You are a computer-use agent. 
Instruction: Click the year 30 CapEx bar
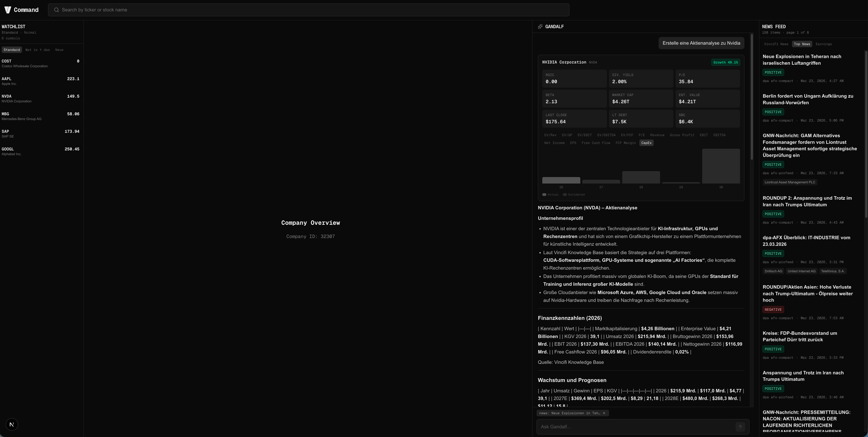[721, 166]
